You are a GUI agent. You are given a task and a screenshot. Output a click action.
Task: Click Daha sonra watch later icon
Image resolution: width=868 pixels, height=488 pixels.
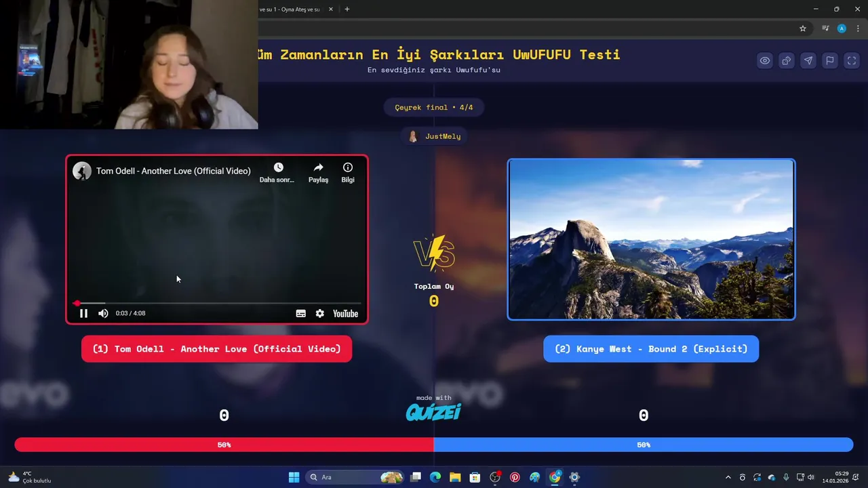tap(277, 173)
